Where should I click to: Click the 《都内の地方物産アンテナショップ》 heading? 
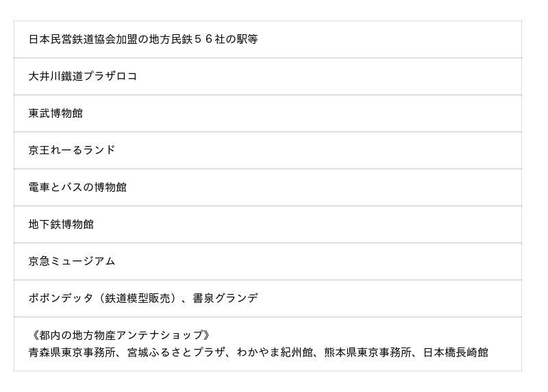121,336
